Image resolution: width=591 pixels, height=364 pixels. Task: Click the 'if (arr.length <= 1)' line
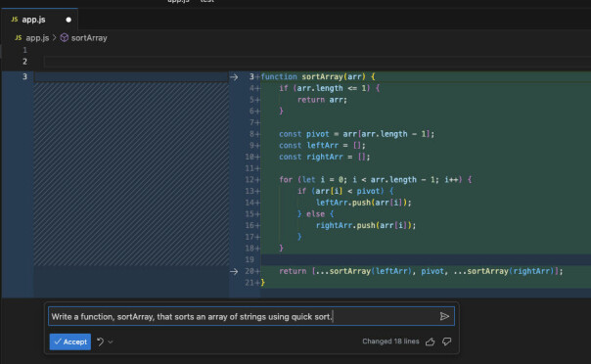[x=329, y=88]
